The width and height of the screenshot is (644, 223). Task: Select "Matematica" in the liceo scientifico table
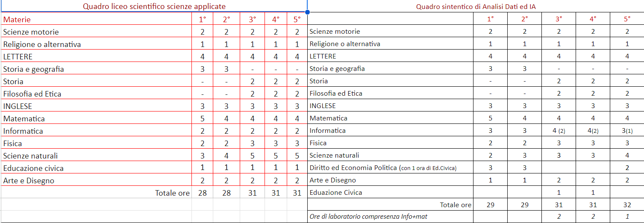click(24, 118)
